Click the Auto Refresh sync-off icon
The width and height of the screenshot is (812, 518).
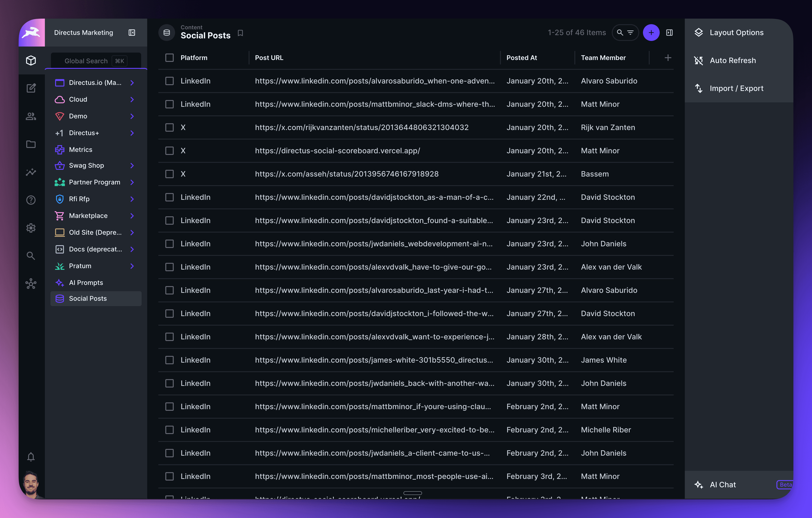[699, 61]
